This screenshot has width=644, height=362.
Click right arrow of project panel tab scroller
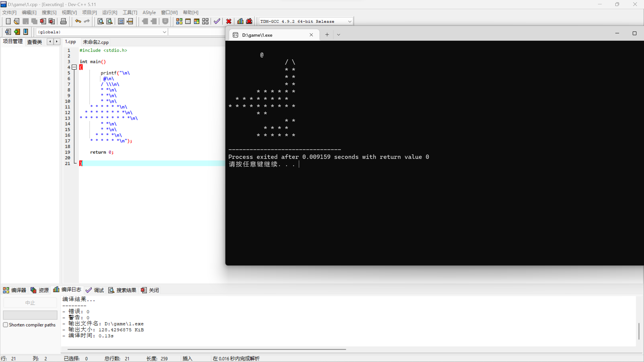point(57,41)
